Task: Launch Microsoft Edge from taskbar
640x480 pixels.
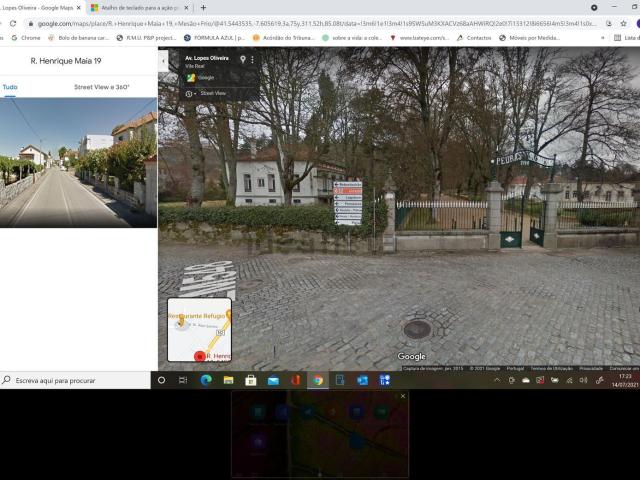Action: pyautogui.click(x=206, y=380)
